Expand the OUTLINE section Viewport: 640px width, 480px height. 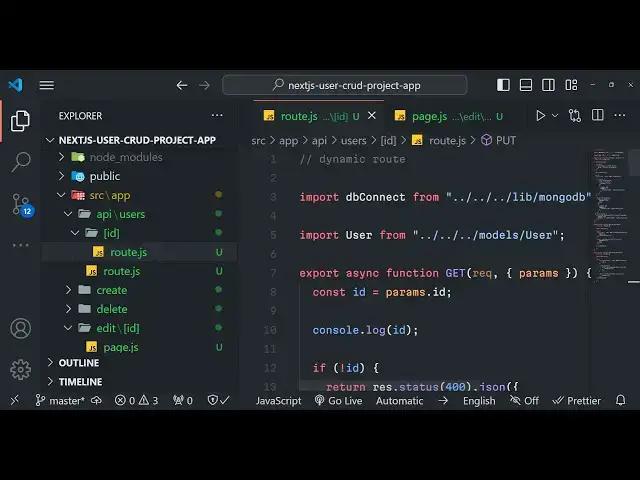[139, 362]
